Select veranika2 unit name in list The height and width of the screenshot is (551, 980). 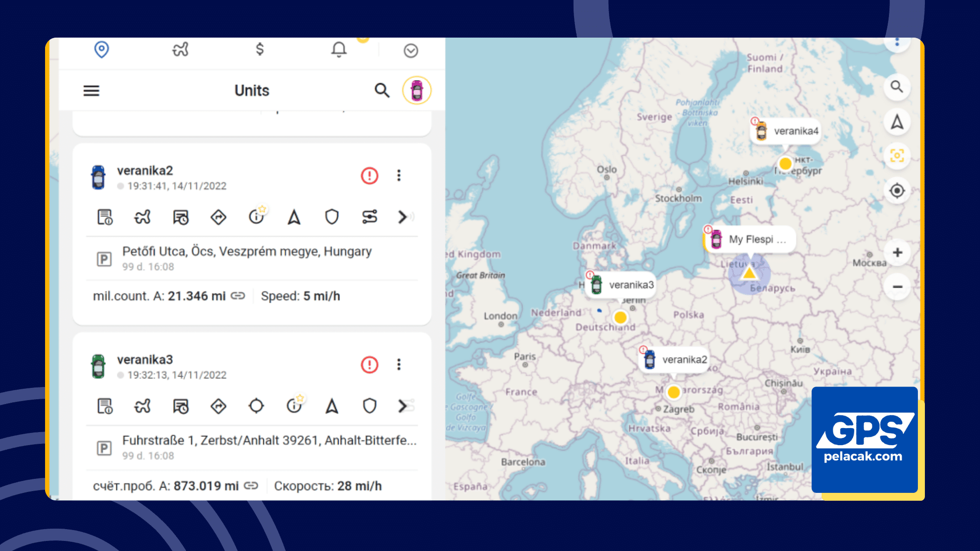(145, 171)
